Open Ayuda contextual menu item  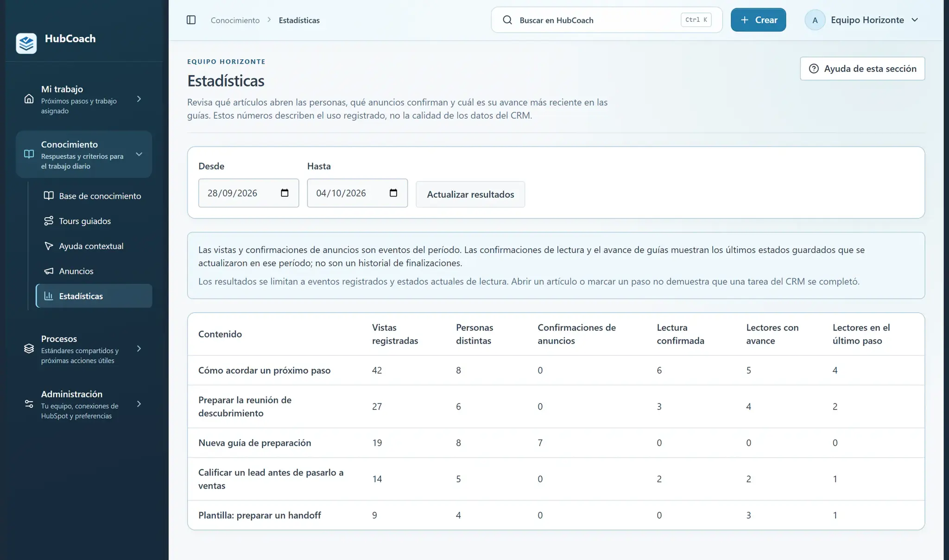94,246
